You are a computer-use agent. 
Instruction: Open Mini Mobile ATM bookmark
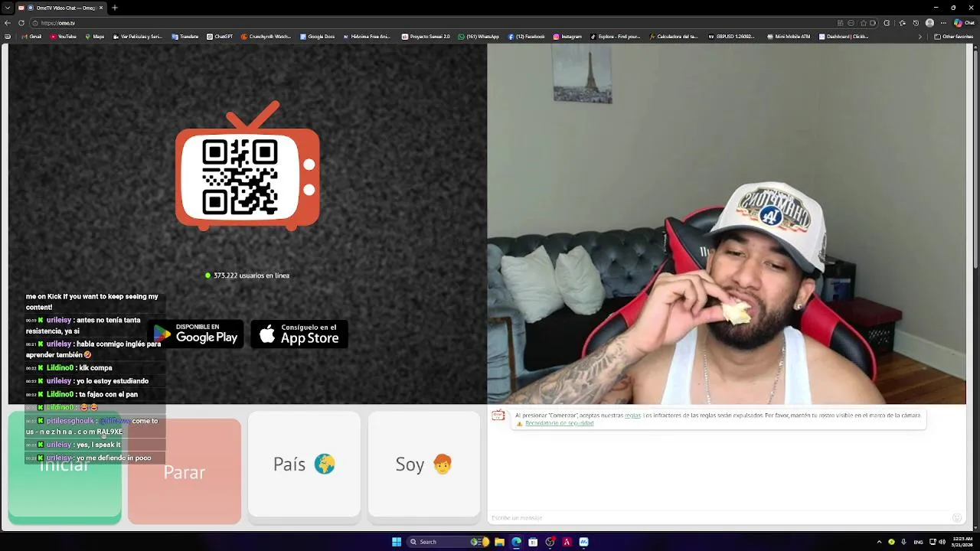(787, 36)
